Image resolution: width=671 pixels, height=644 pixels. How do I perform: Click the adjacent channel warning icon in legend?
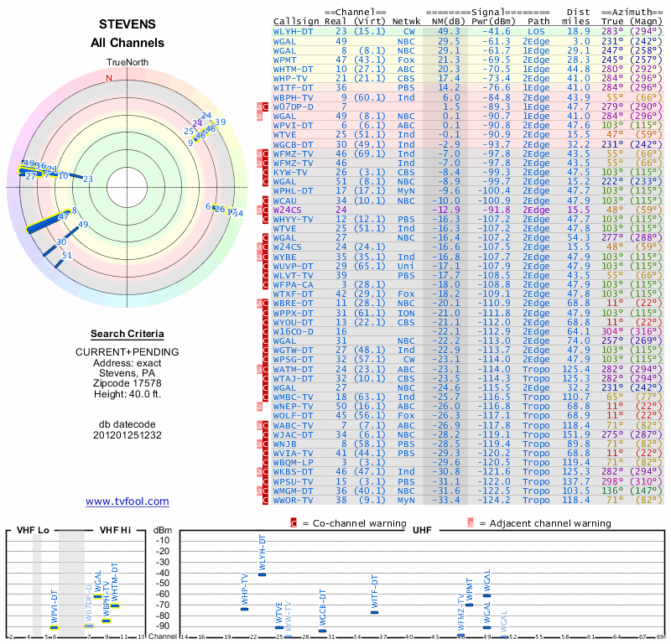[x=471, y=523]
